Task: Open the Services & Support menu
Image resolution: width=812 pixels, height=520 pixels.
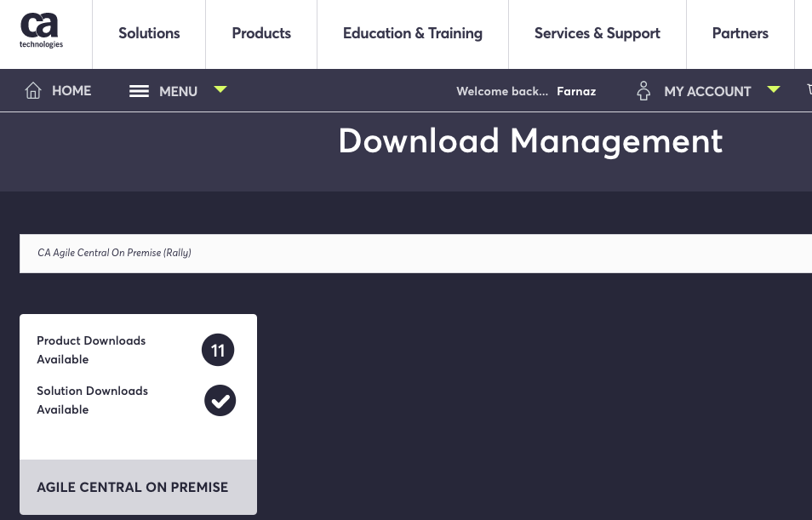Action: tap(598, 34)
